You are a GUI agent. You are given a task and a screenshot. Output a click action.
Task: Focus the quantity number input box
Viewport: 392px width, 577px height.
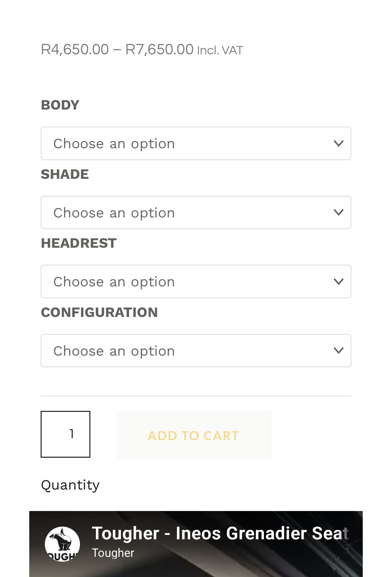click(x=65, y=434)
